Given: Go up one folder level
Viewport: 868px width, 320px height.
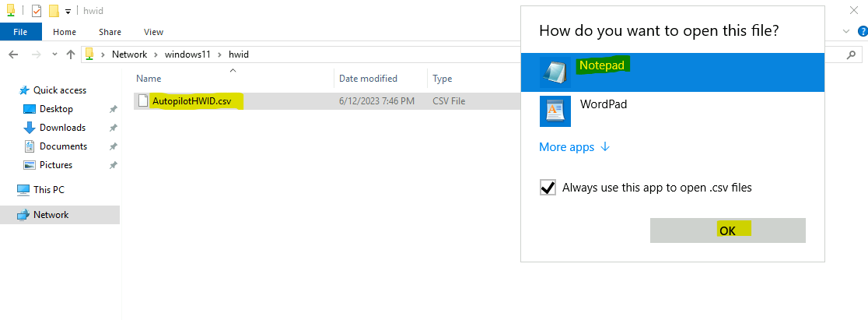Looking at the screenshot, I should click(70, 55).
